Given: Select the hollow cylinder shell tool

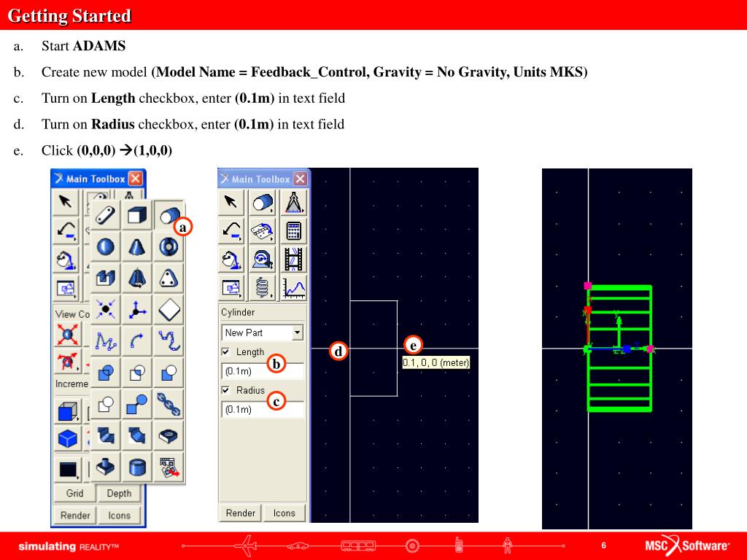Looking at the screenshot, I should [136, 467].
